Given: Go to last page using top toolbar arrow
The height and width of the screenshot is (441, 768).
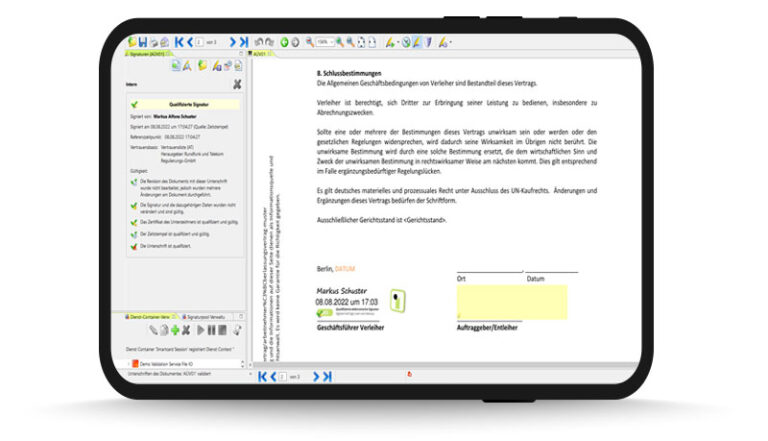Looking at the screenshot, I should coord(243,42).
